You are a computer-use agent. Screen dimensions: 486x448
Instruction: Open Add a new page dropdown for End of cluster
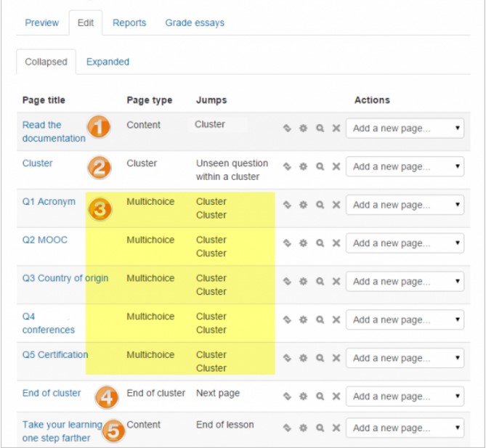405,397
